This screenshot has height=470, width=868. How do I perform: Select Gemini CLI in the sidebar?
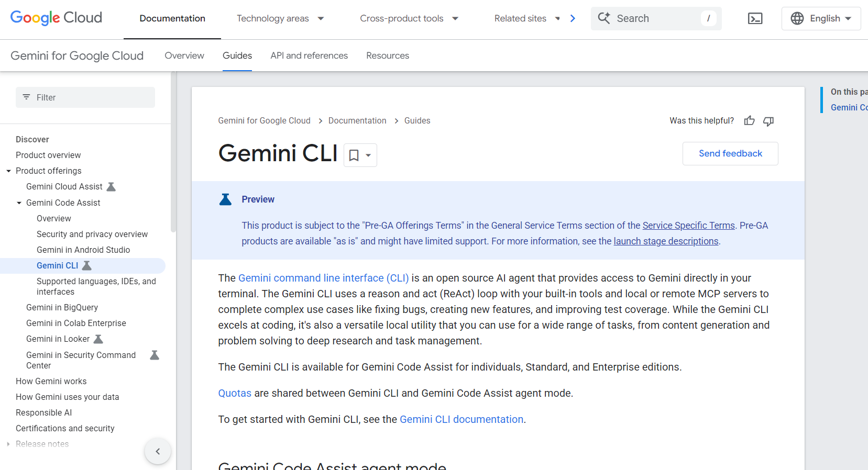point(58,266)
